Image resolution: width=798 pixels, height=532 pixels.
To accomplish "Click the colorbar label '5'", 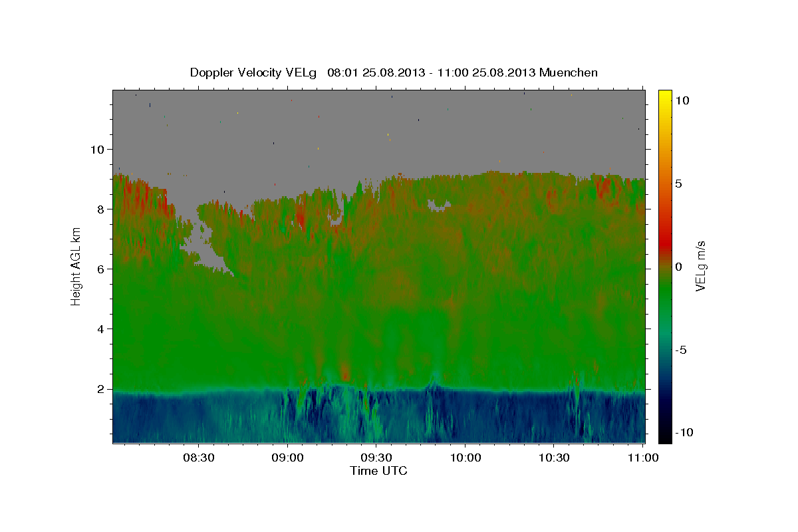I will [x=678, y=184].
